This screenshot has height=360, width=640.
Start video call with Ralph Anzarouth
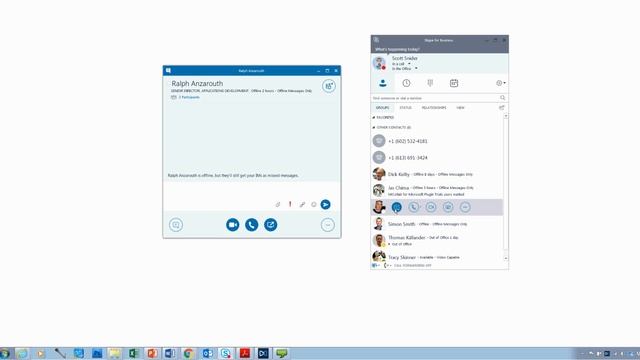(x=233, y=224)
